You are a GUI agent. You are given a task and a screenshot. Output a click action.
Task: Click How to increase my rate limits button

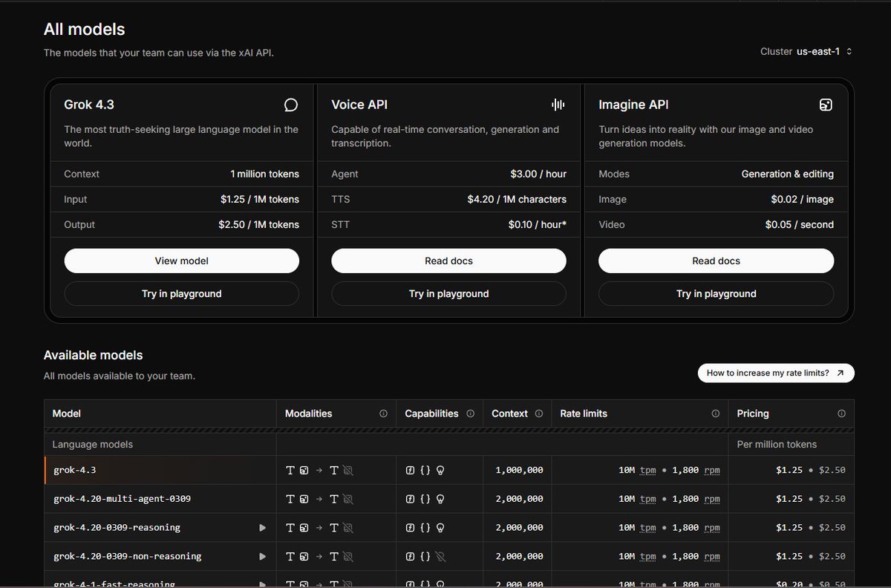[x=776, y=373]
